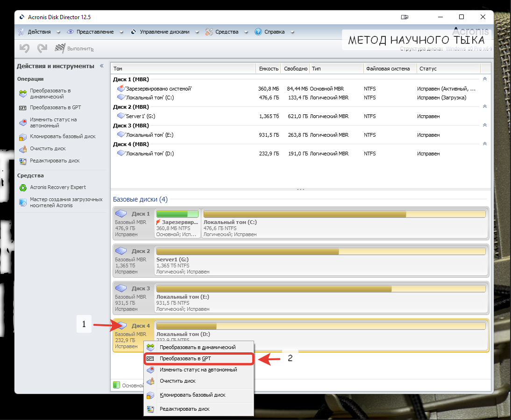Click the eye icon beside Представление
This screenshot has height=420, width=511.
[x=70, y=32]
